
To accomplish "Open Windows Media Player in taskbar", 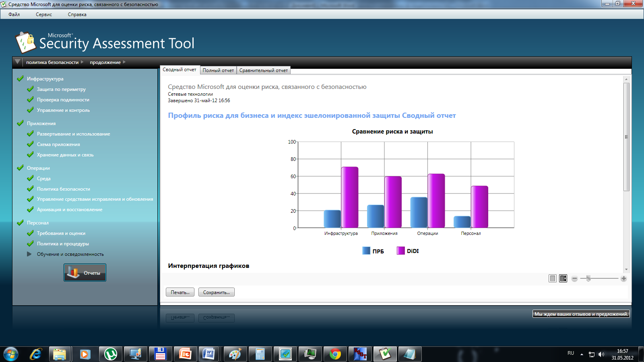I will (x=85, y=354).
